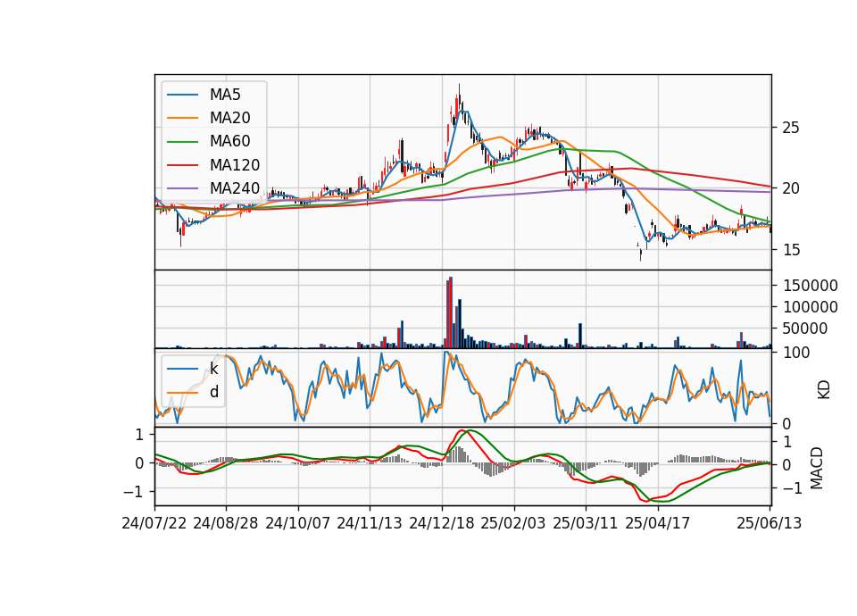Click the tallest volume bar near 24/12/18
857x616 pixels.
tap(451, 312)
